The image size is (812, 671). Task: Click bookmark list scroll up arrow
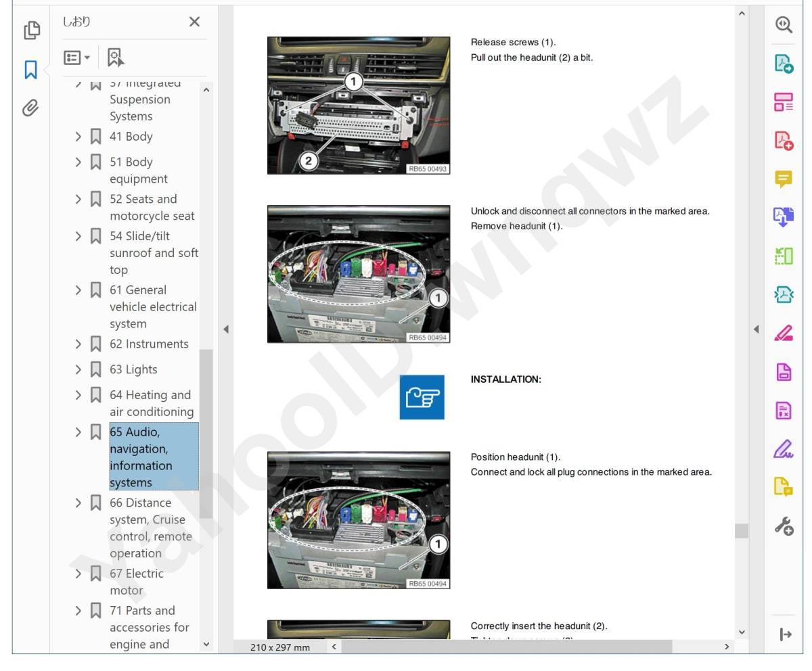tap(206, 90)
